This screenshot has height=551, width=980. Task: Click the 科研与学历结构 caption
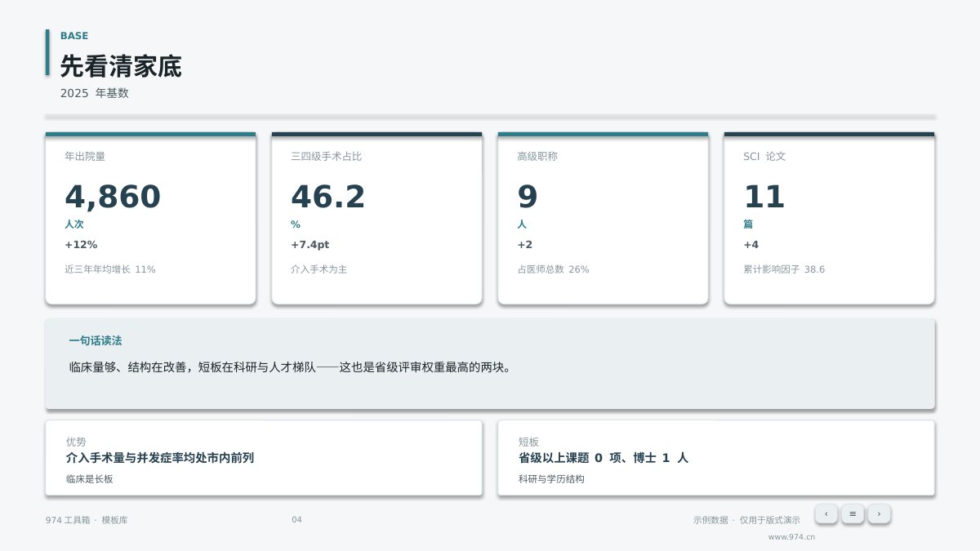pos(551,479)
